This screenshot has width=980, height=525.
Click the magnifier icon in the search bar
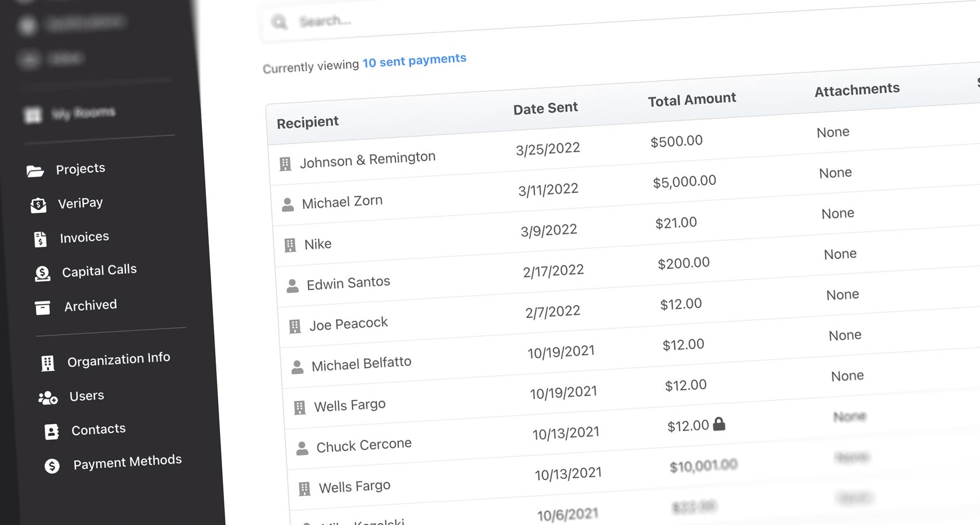[279, 22]
